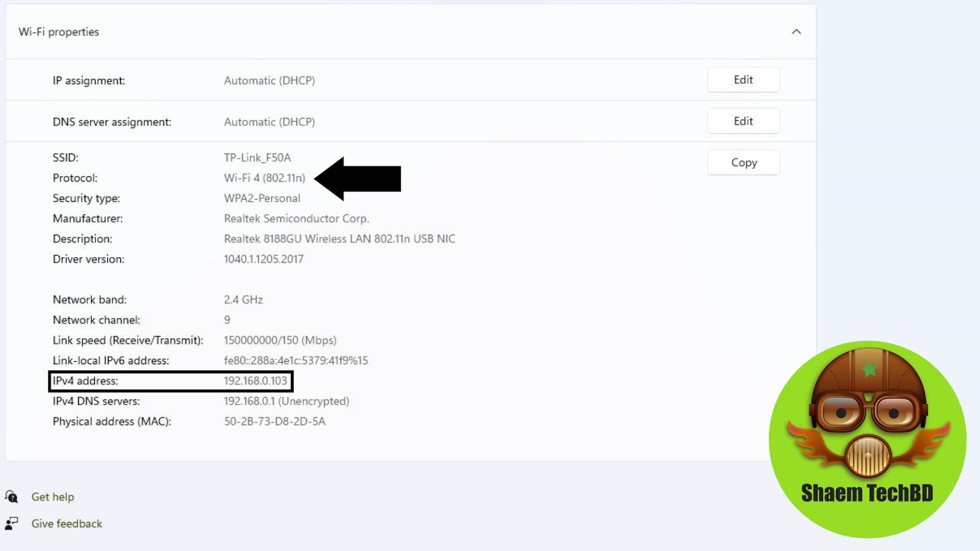Image resolution: width=980 pixels, height=551 pixels.
Task: Click the Give feedback person icon
Action: (11, 523)
